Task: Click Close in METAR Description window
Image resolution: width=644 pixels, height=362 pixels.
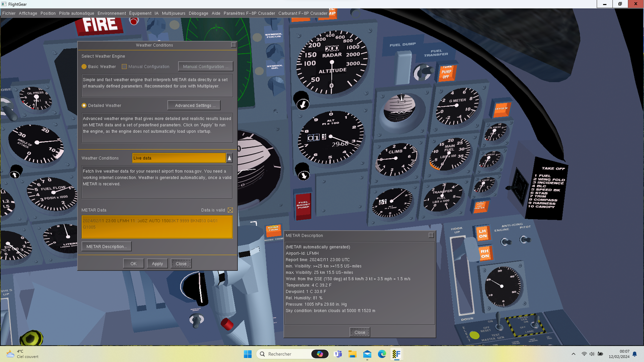Action: pos(360,332)
